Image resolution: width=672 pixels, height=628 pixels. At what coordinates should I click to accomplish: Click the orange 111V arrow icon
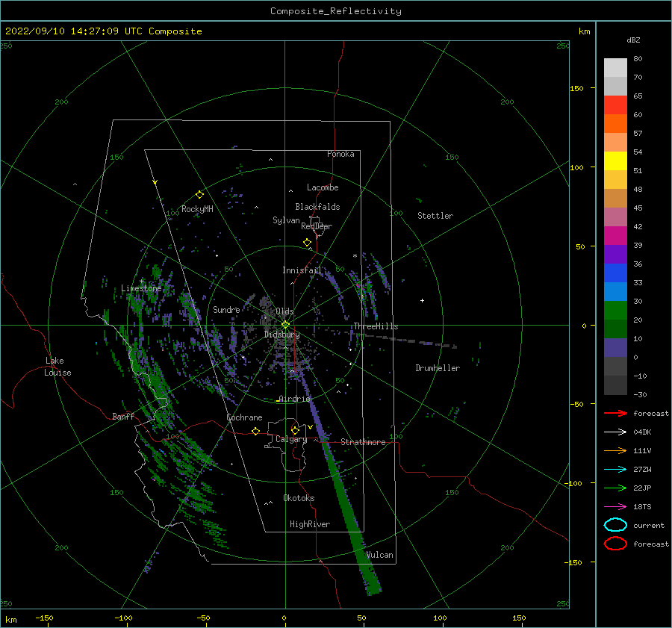pos(615,450)
